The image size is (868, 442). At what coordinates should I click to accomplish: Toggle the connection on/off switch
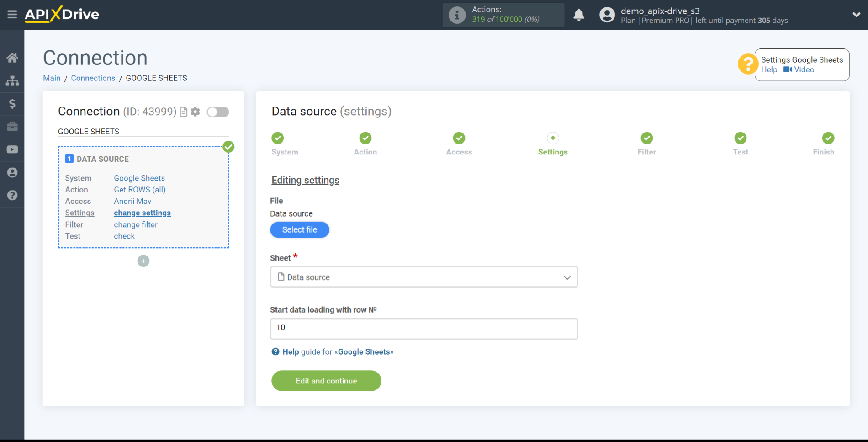point(217,112)
